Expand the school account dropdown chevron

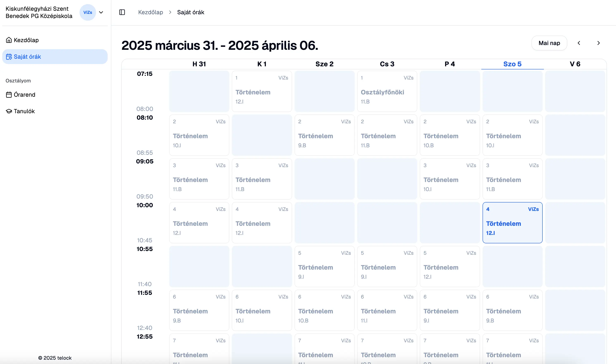click(101, 12)
